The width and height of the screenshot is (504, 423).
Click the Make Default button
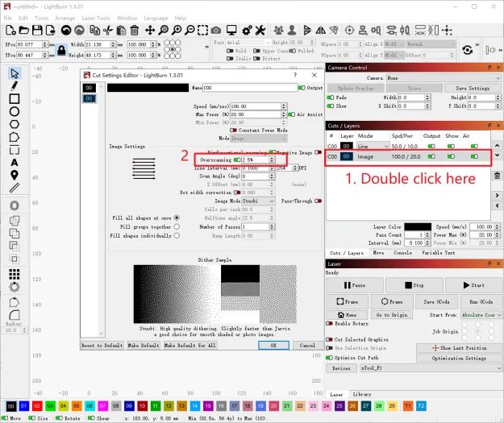tap(144, 346)
